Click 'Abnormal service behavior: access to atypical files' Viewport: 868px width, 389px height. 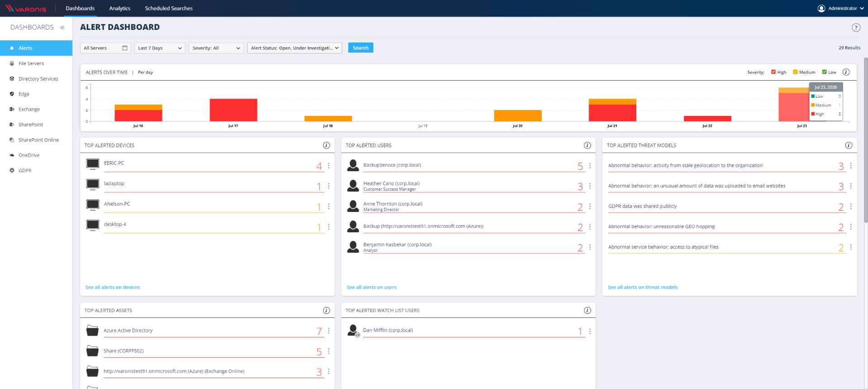point(663,247)
